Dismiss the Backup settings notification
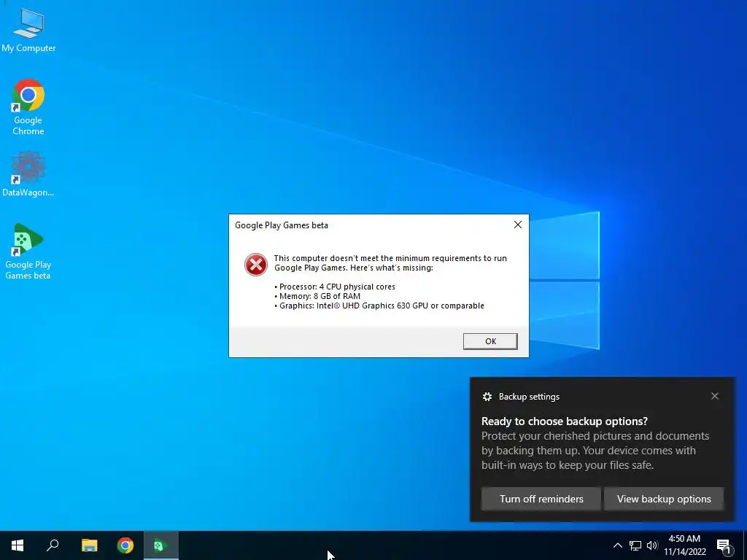 coord(715,396)
